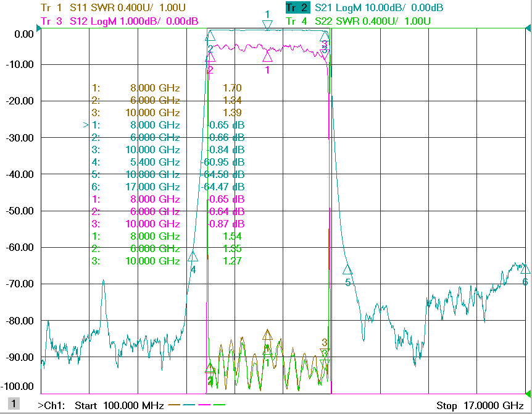Click the brown S11 marker 1 triangle
This screenshot has height=414, width=532.
[x=267, y=334]
